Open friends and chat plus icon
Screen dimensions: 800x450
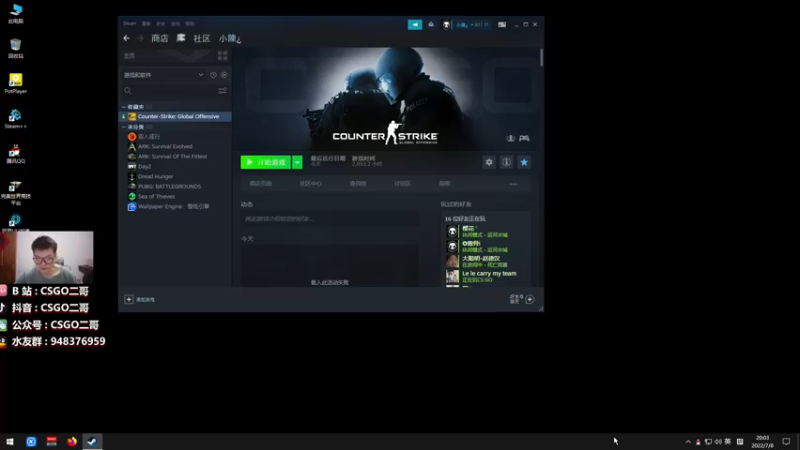530,299
